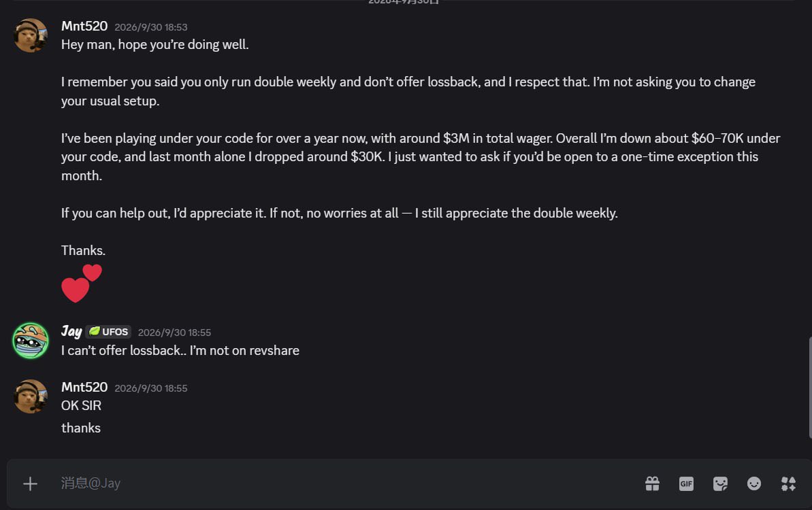Click the UFOS server tag badge
This screenshot has height=510, width=812.
[x=109, y=332]
